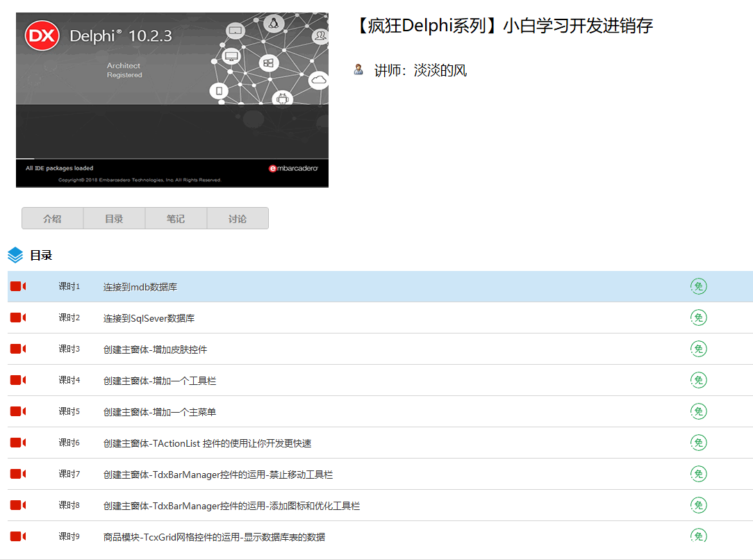Open lesson 创建主窗体-增加一个工具栏
Image resolution: width=753 pixels, height=560 pixels.
pyautogui.click(x=160, y=380)
